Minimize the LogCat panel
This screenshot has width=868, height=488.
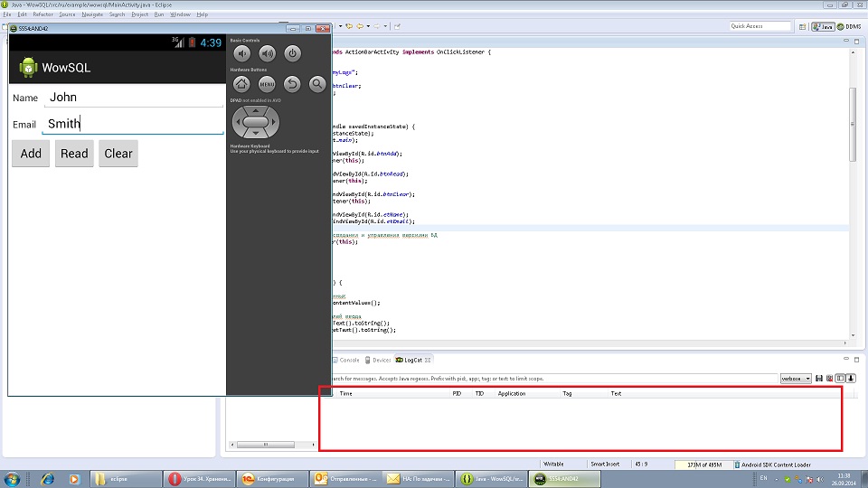click(846, 359)
